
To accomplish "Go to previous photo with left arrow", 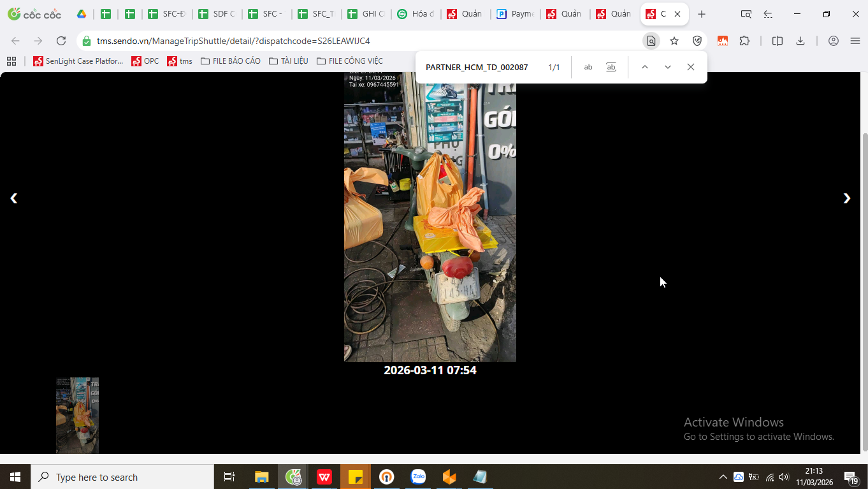I will coord(13,198).
